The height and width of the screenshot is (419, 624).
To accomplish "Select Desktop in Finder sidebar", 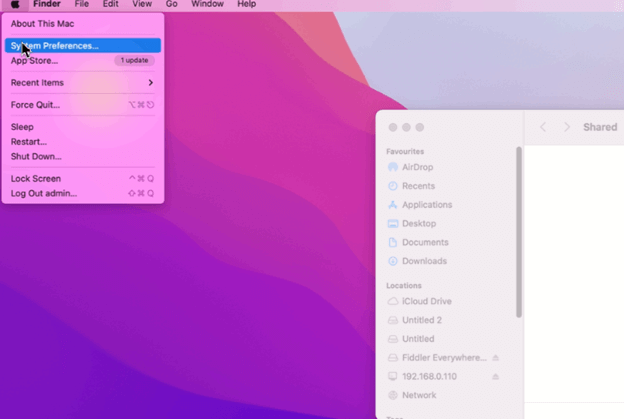I will pyautogui.click(x=419, y=224).
